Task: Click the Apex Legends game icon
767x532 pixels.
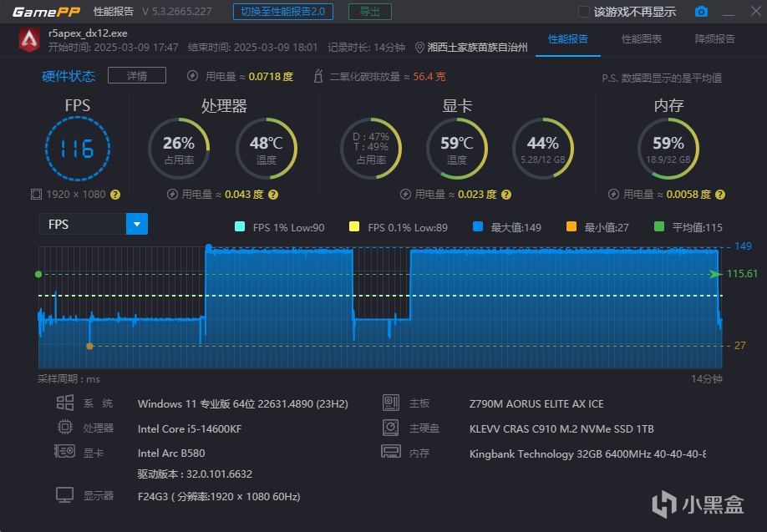Action: [29, 40]
